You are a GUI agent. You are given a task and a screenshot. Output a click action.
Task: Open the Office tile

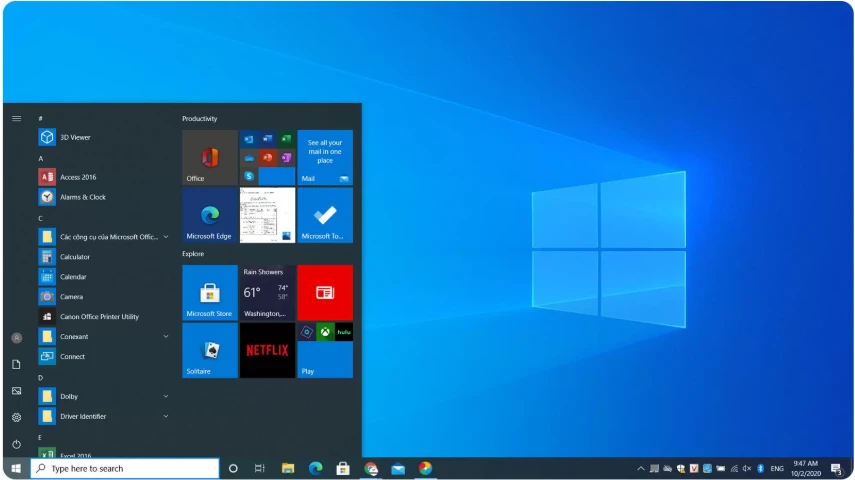[210, 158]
